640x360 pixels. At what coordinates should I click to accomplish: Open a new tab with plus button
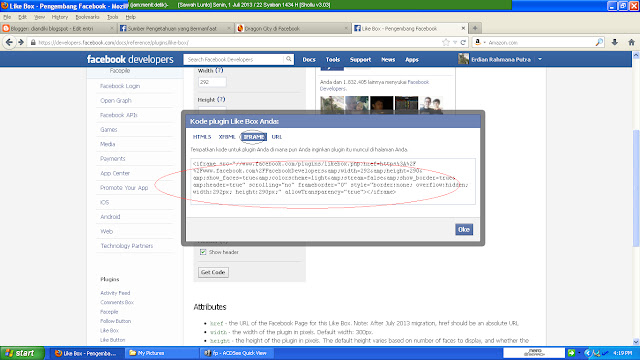tap(475, 28)
